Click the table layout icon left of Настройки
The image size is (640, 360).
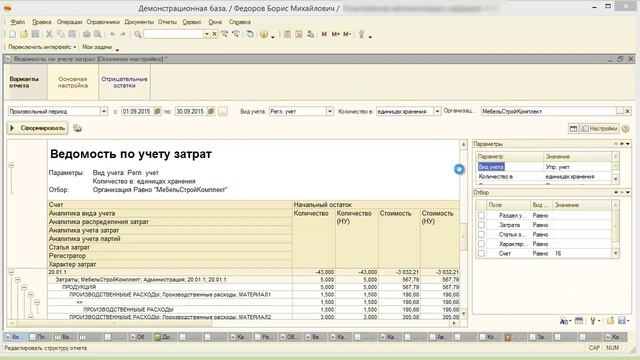click(x=573, y=129)
